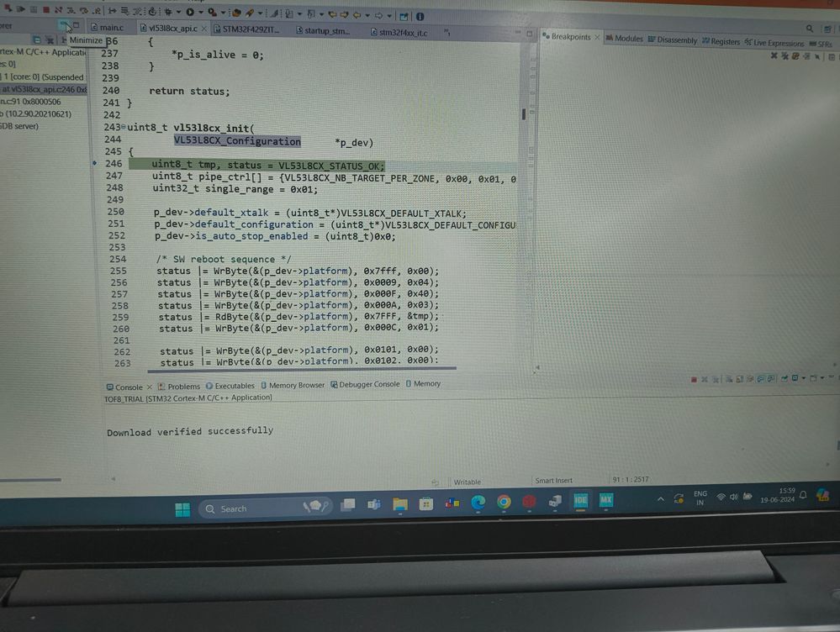
Task: Click Remove Selected Breakpoints X icon
Action: tap(774, 55)
